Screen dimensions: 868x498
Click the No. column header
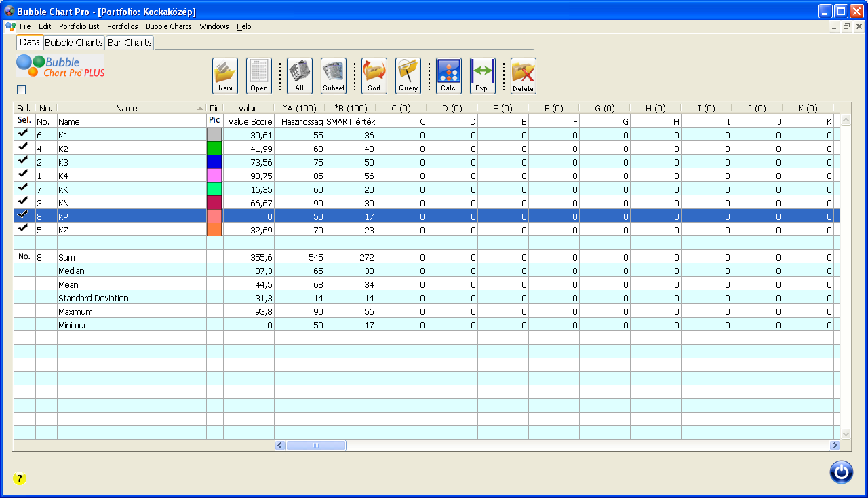coord(46,108)
